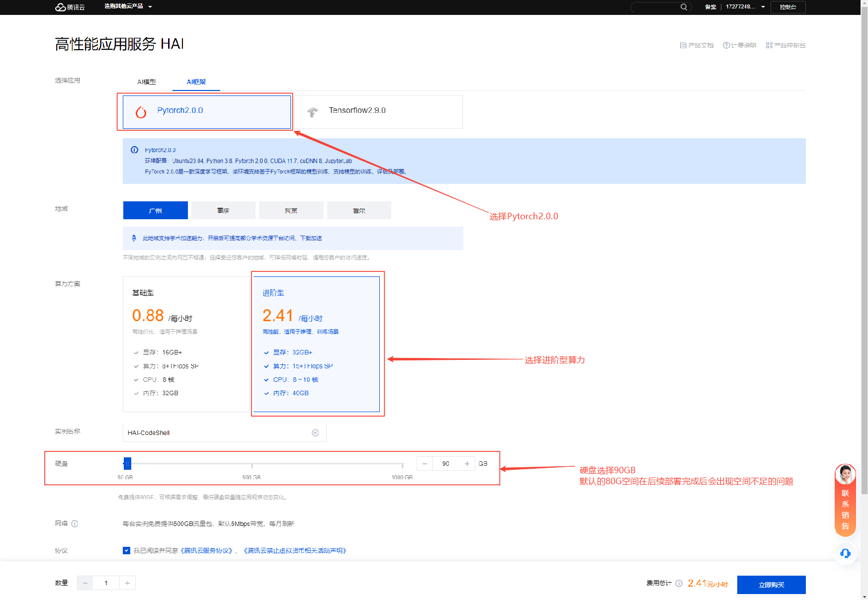
Task: Open the 产品文档 documentation link
Action: pyautogui.click(x=696, y=45)
